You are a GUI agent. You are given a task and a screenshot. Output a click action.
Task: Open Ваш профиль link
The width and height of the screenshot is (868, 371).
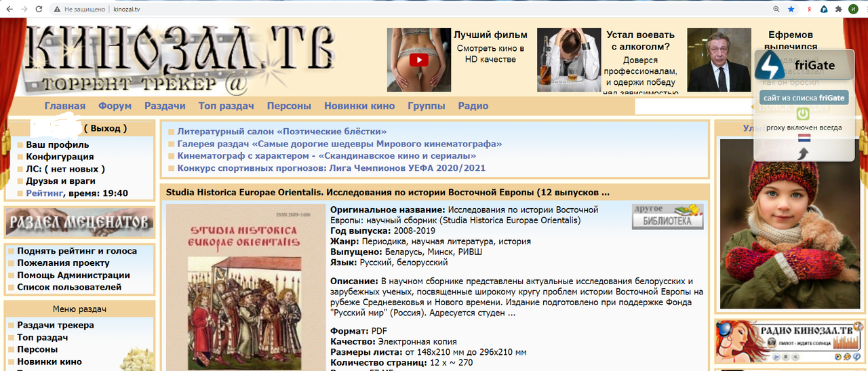click(58, 144)
